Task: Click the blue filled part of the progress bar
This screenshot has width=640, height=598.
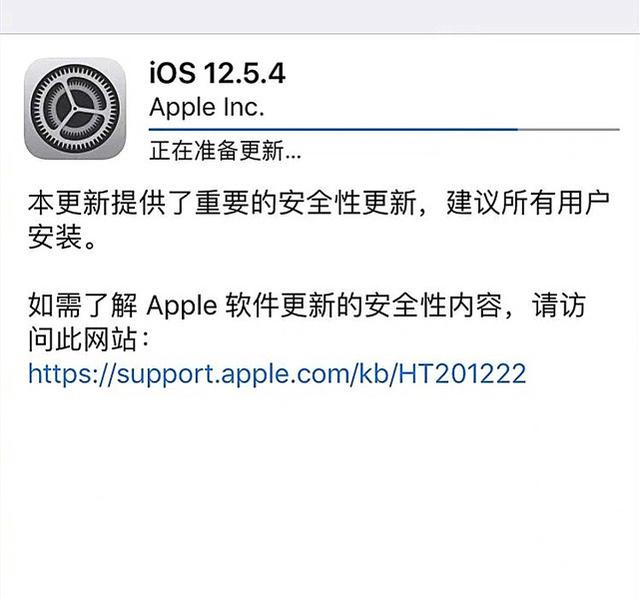Action: point(333,129)
